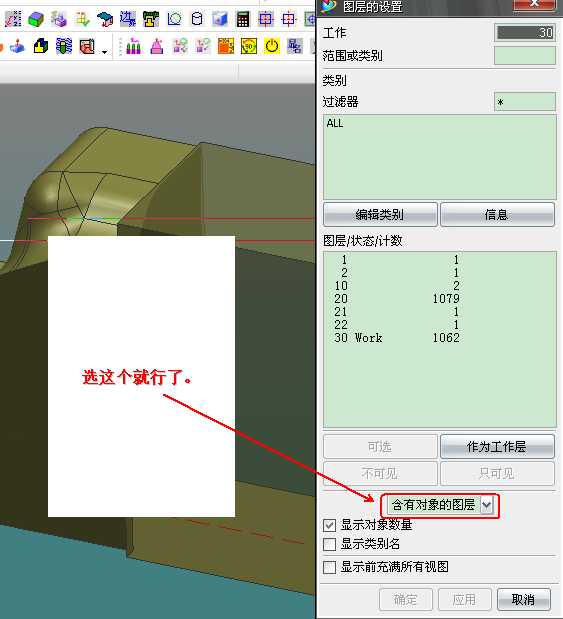The height and width of the screenshot is (619, 563).
Task: Click the yellow power symbol icon
Action: (272, 47)
